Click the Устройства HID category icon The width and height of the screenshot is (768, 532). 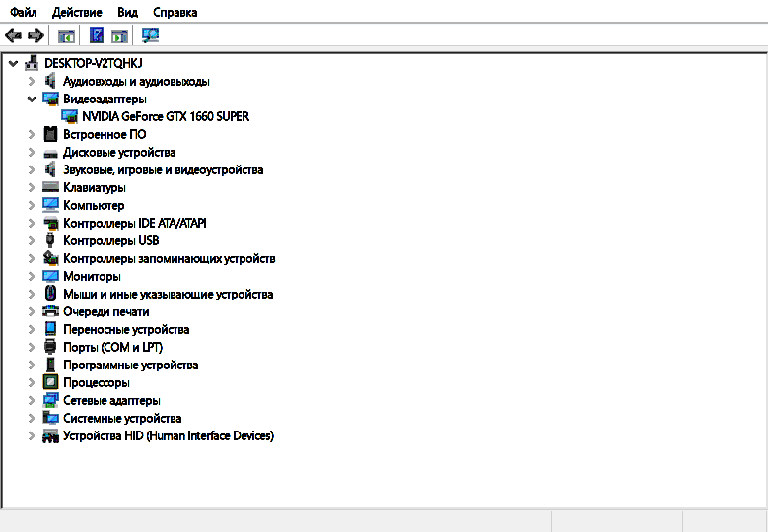pyautogui.click(x=51, y=435)
